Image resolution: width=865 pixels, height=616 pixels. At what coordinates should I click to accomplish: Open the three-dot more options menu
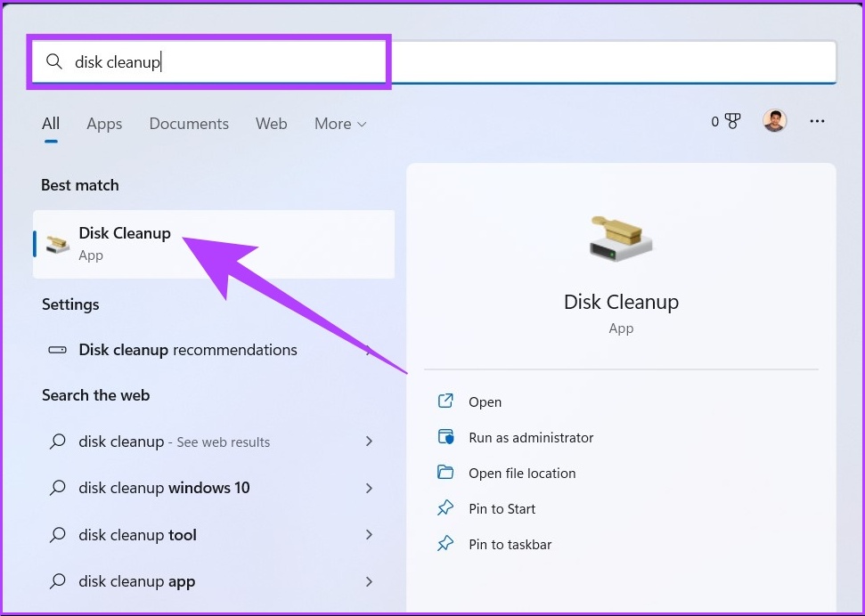817,121
